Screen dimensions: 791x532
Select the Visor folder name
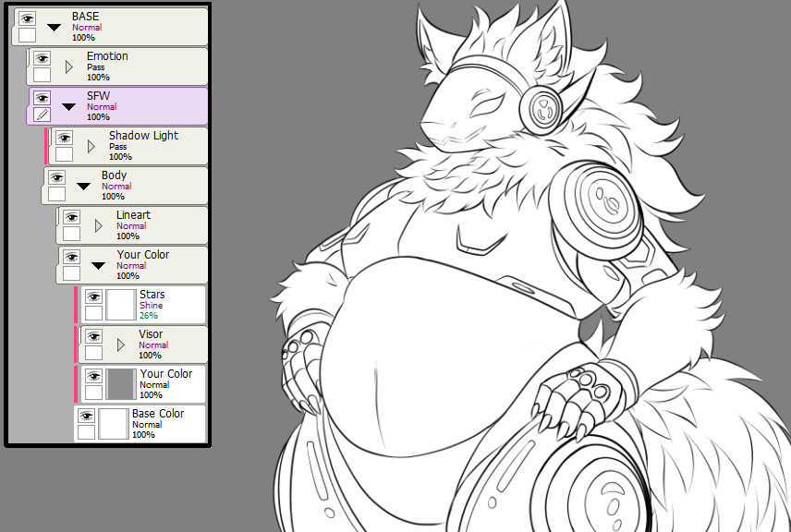pyautogui.click(x=151, y=333)
